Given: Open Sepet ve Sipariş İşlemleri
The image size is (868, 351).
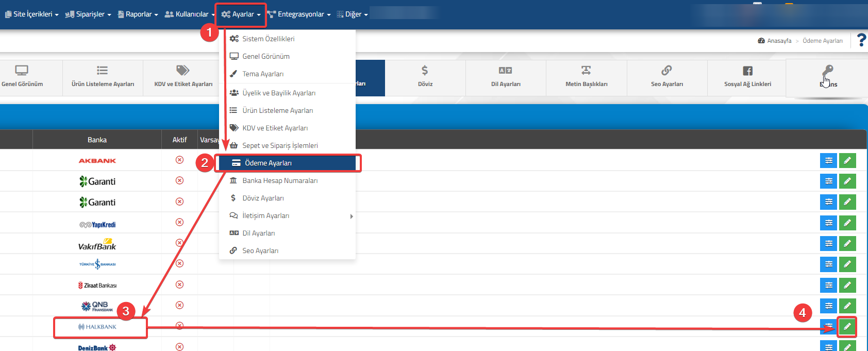Looking at the screenshot, I should 287,145.
